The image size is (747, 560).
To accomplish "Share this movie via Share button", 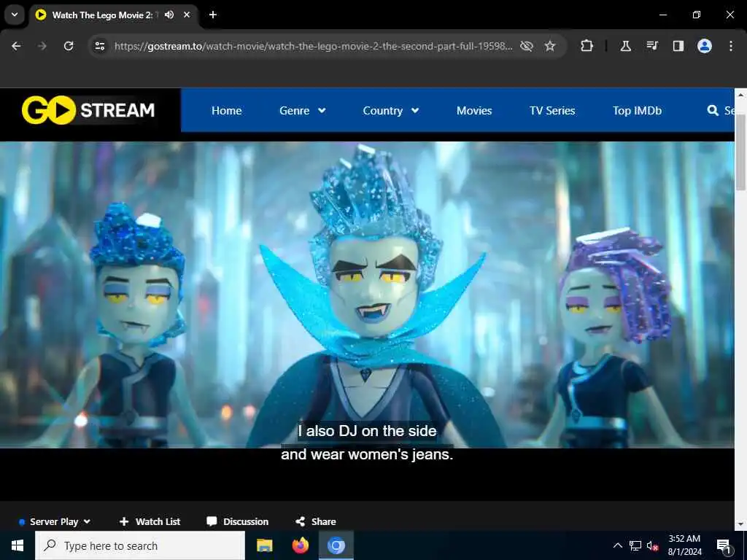I will coord(315,521).
